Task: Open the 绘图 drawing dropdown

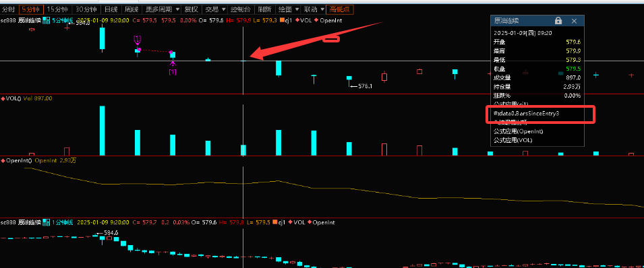Action: click(288, 9)
